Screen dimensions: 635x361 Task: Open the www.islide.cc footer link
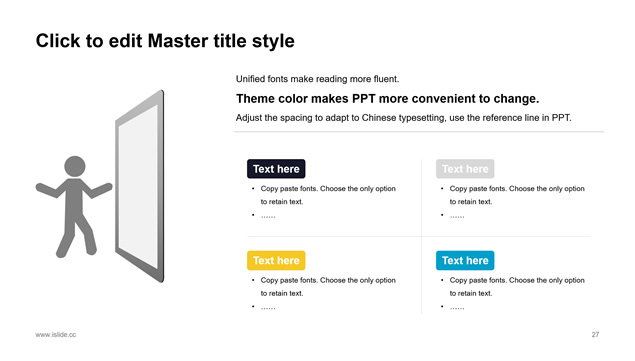point(55,335)
